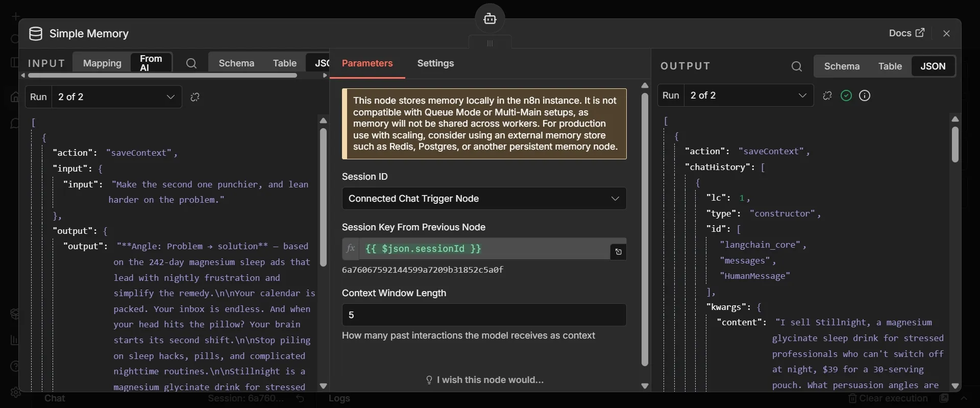Select the From AI input mode

151,63
